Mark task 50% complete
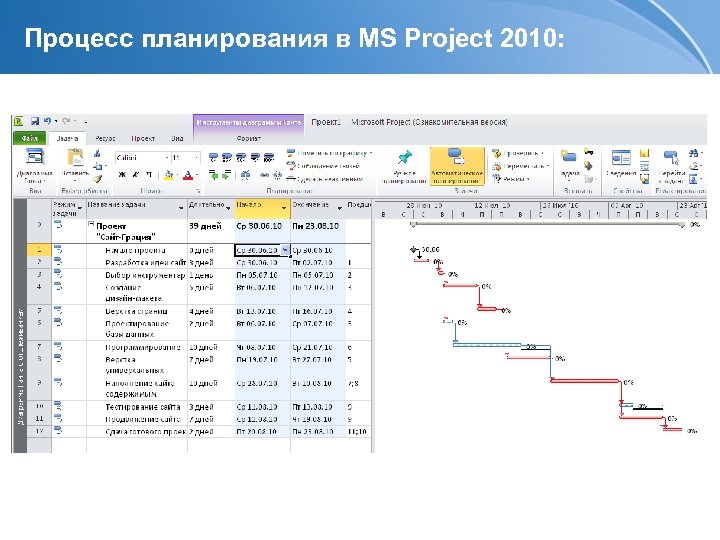720x540 pixels. [241, 158]
